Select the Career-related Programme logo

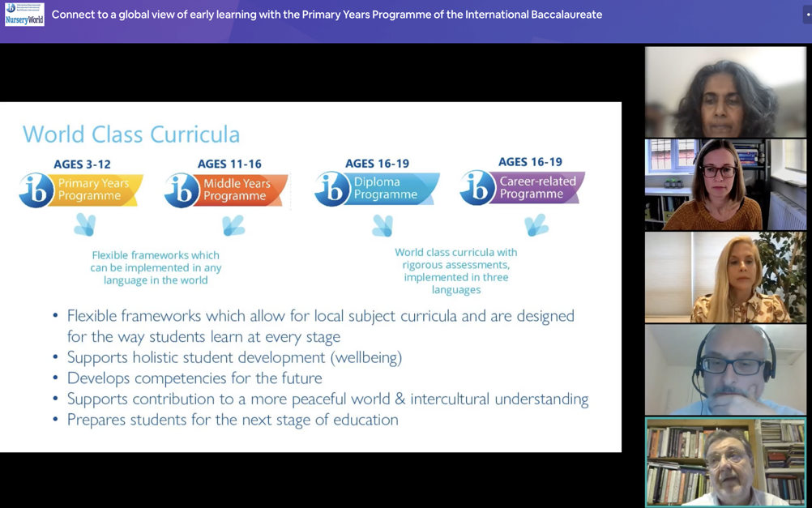coord(523,187)
